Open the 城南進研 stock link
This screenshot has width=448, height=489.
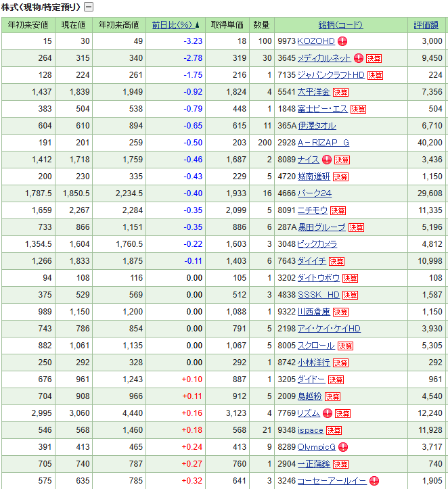[x=313, y=177]
